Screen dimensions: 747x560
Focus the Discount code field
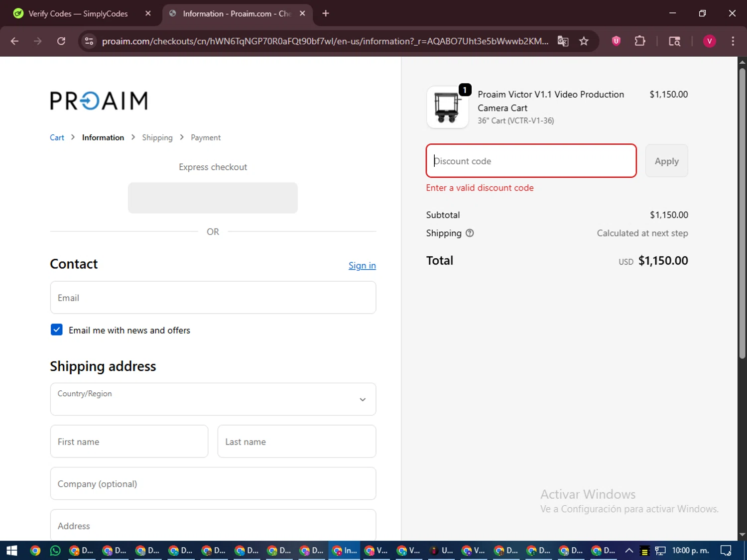coord(531,161)
